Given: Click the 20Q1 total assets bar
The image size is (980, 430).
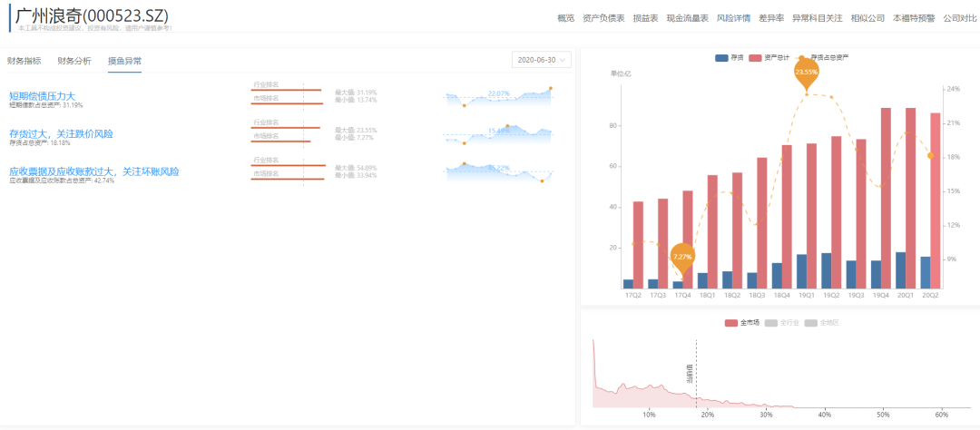Looking at the screenshot, I should [x=911, y=198].
